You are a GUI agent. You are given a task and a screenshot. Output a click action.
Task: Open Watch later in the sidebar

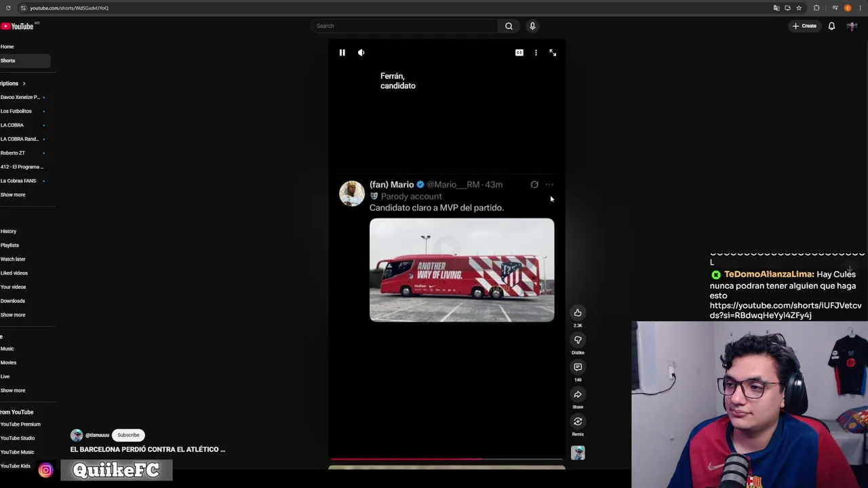click(x=13, y=259)
